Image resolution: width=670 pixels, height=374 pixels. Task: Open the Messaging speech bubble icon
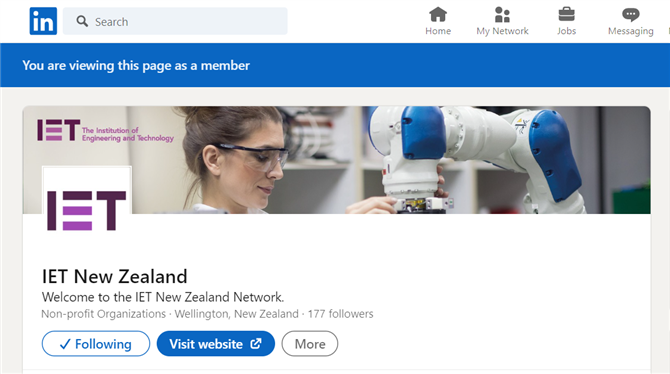(x=631, y=15)
